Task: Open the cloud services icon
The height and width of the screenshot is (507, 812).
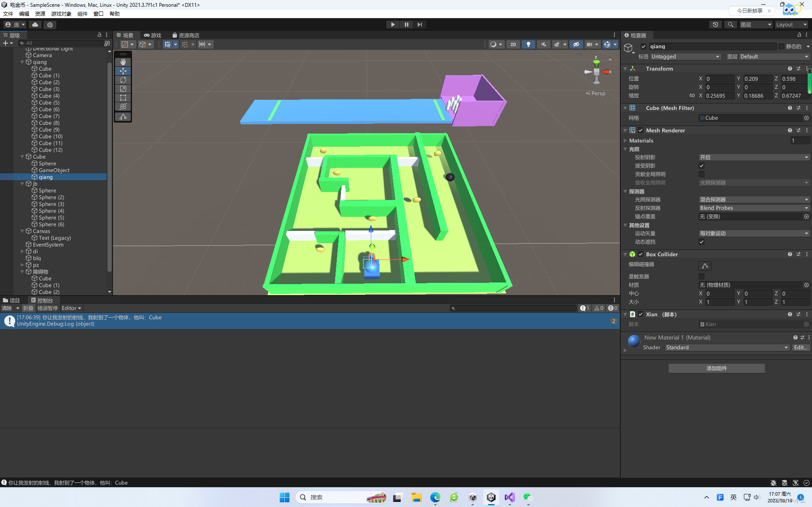Action: coord(36,25)
